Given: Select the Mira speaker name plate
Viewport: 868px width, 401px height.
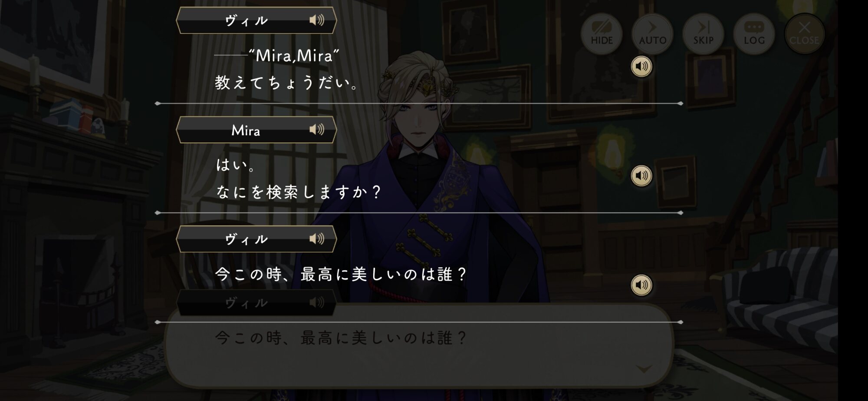Looking at the screenshot, I should 256,129.
